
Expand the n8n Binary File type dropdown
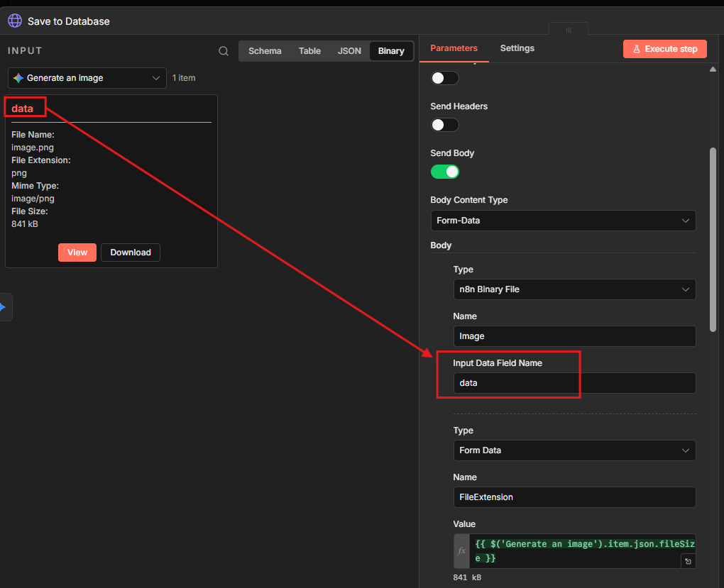click(574, 289)
